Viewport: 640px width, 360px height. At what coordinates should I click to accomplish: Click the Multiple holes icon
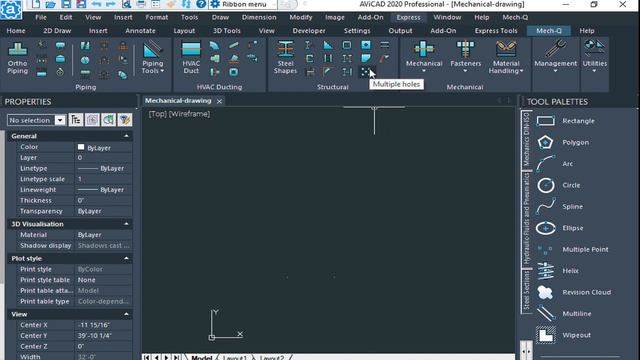(x=365, y=72)
